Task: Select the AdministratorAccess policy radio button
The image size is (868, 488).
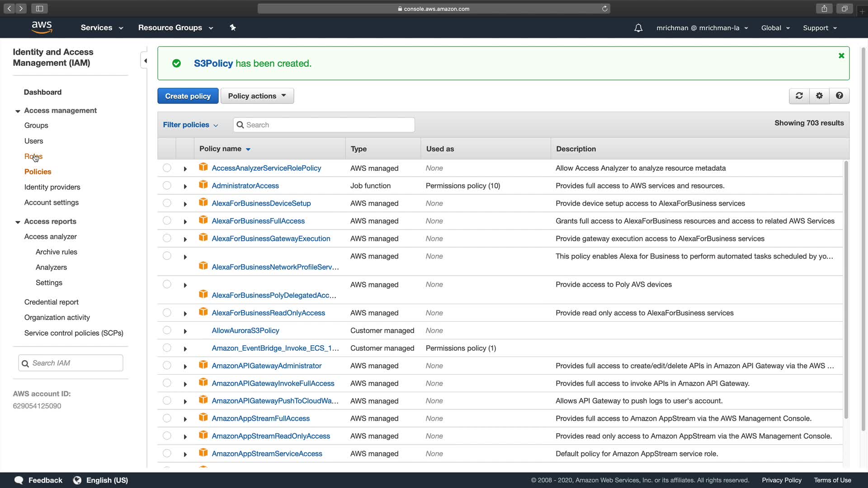Action: tap(167, 185)
